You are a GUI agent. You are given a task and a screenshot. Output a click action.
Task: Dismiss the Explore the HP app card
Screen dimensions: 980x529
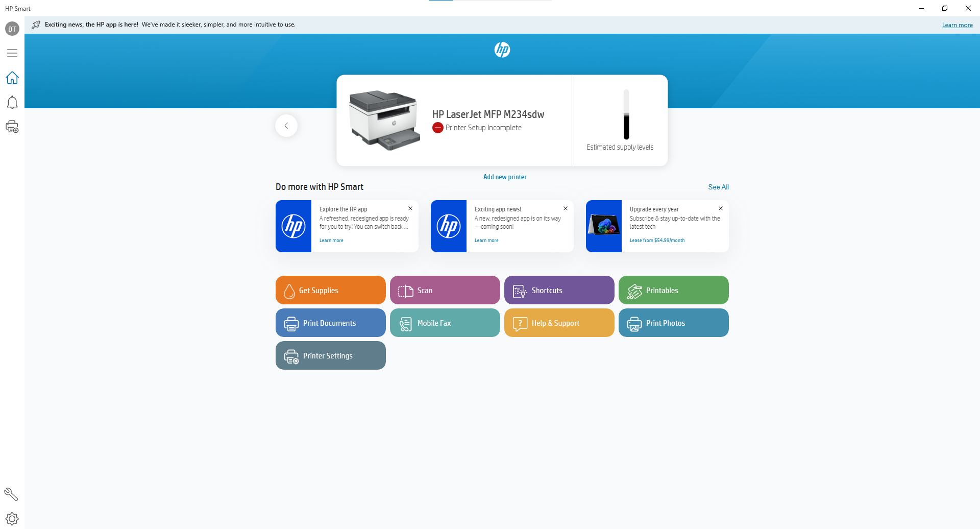410,208
